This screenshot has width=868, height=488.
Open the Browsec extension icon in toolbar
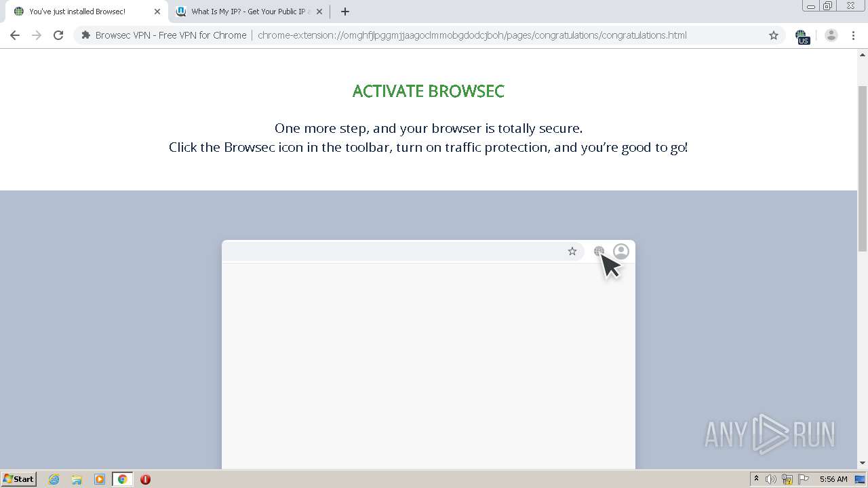802,36
